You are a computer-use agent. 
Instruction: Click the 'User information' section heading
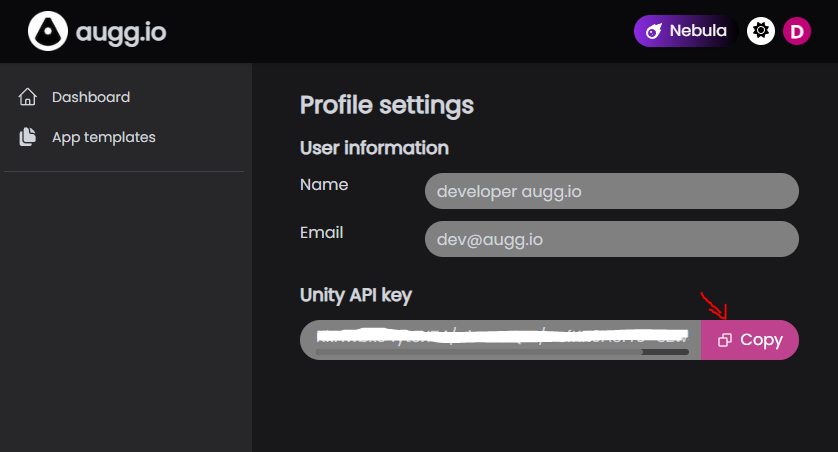[x=374, y=148]
